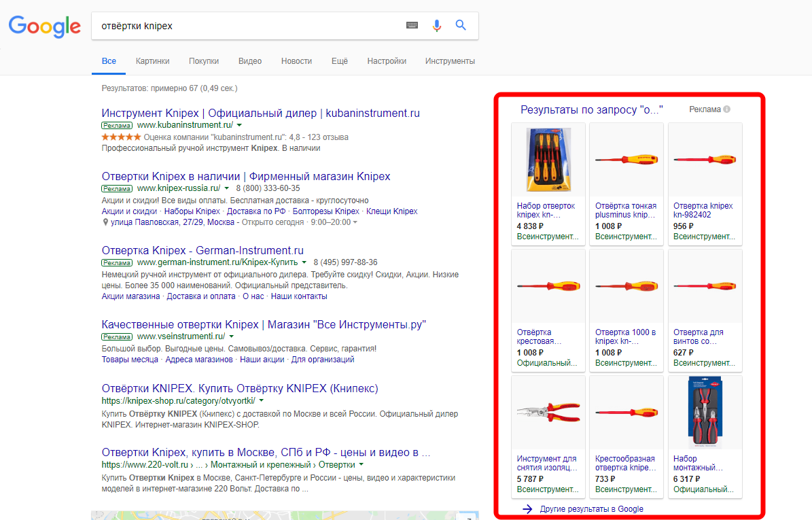812x520 pixels.
Task: Expand dropdown arrow next to www.vseinstrumenti.ru
Action: click(232, 336)
